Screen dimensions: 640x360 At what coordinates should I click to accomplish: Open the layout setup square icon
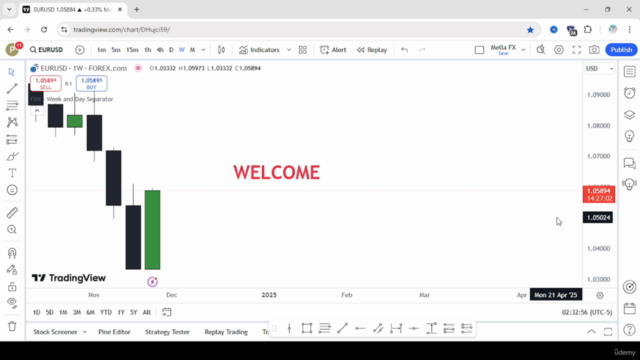(x=480, y=50)
